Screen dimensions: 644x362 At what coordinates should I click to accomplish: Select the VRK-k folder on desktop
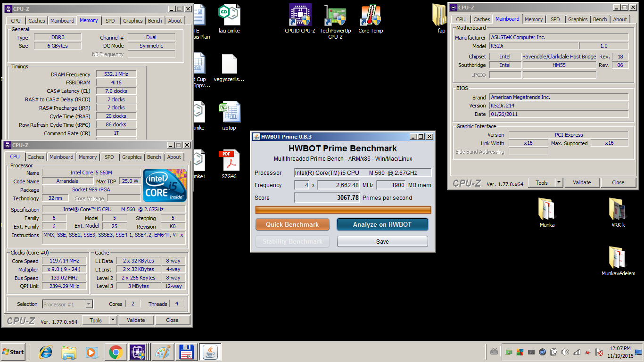coord(618,213)
